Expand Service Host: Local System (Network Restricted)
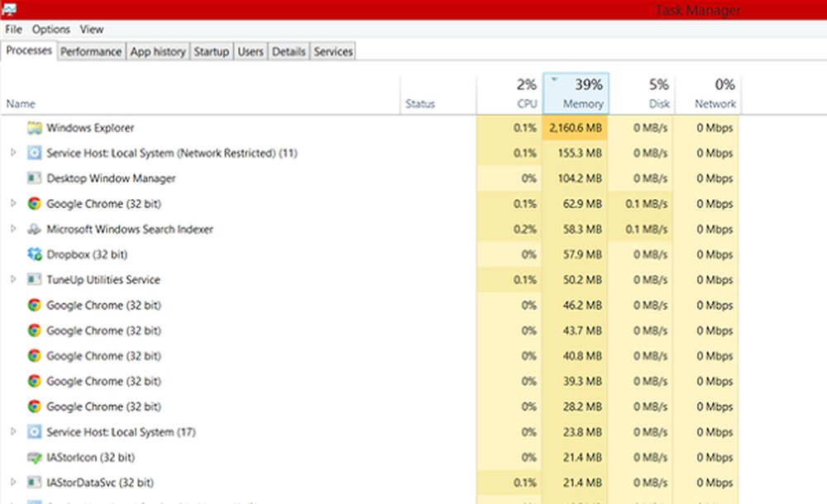 pyautogui.click(x=12, y=154)
